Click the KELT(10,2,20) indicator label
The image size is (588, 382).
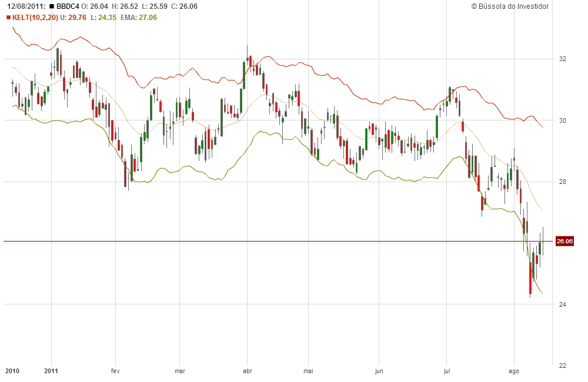click(35, 18)
